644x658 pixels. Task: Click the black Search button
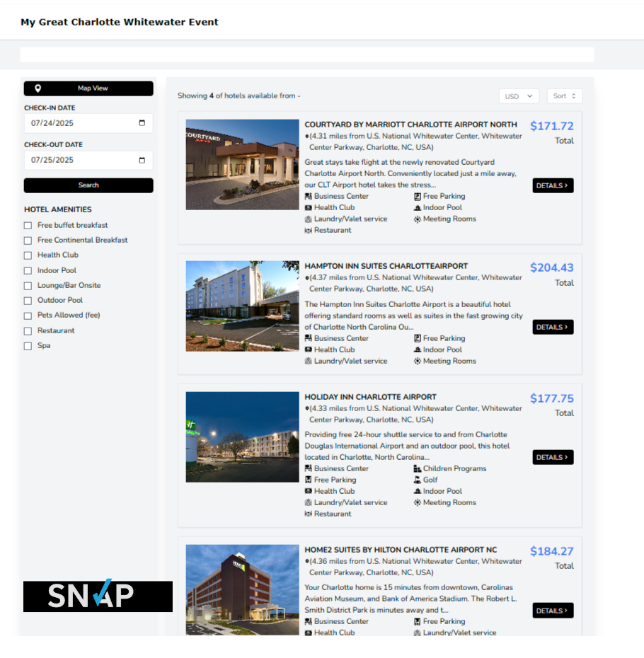click(88, 185)
